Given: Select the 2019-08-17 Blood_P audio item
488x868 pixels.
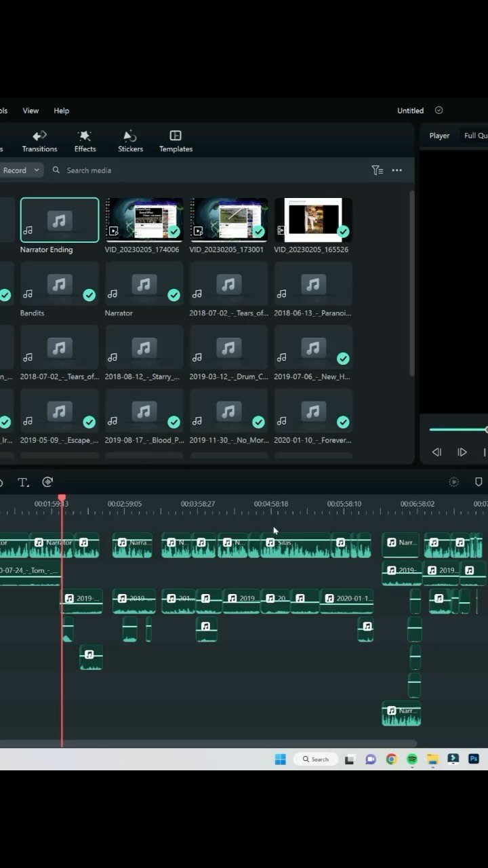Looking at the screenshot, I should [x=144, y=411].
